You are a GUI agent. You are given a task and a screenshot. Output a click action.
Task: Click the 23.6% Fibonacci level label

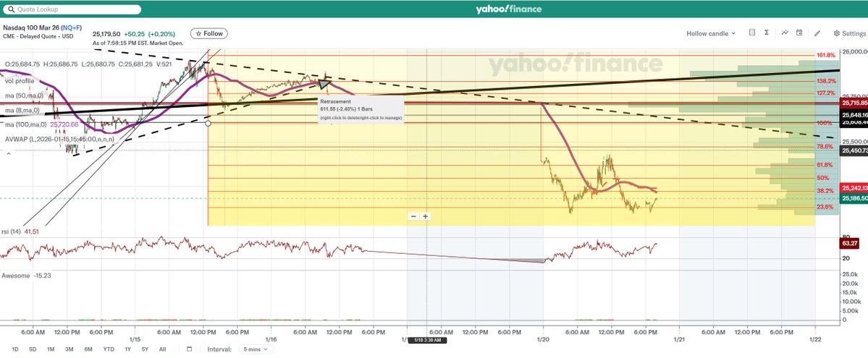825,207
